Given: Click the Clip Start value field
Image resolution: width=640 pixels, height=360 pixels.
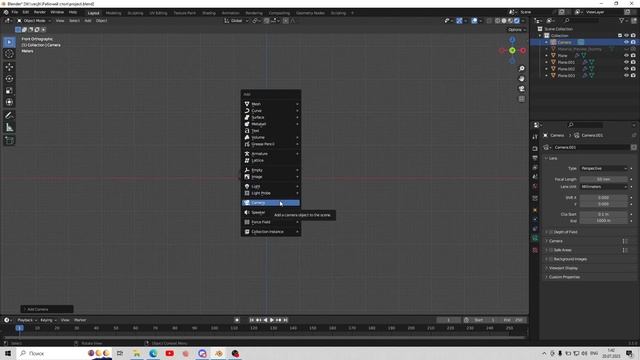Looking at the screenshot, I should tap(604, 214).
